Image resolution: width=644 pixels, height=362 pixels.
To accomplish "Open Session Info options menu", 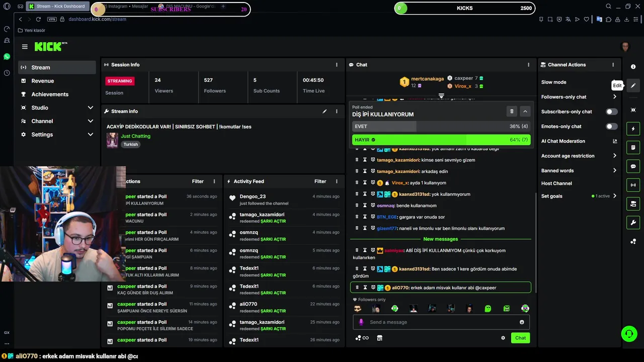I will click(337, 65).
